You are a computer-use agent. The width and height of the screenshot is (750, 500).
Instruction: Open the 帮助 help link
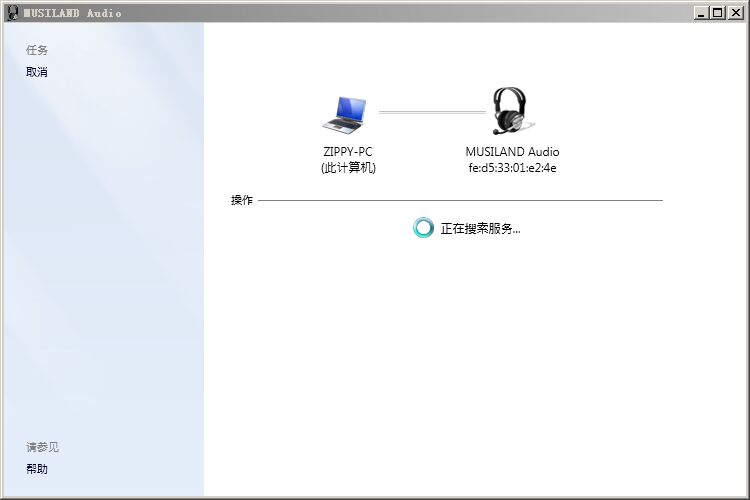pos(37,469)
